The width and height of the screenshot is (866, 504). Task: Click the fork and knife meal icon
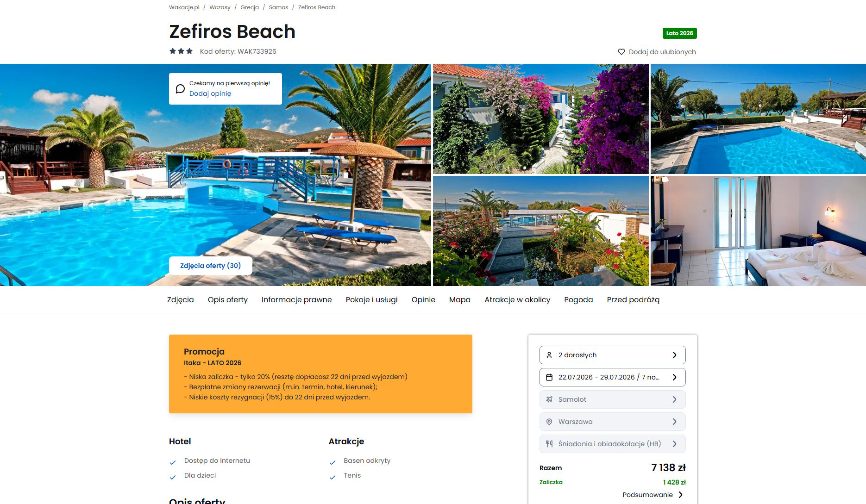549,444
